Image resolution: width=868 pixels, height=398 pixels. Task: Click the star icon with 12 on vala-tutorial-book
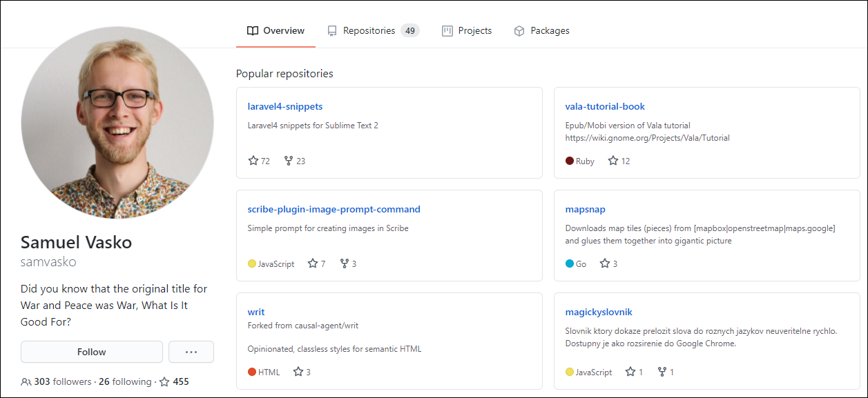coord(613,161)
